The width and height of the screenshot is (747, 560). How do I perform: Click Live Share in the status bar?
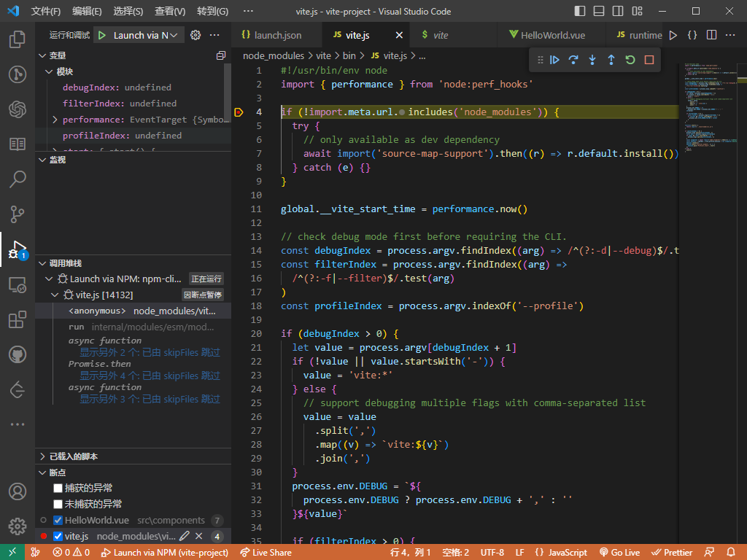266,553
